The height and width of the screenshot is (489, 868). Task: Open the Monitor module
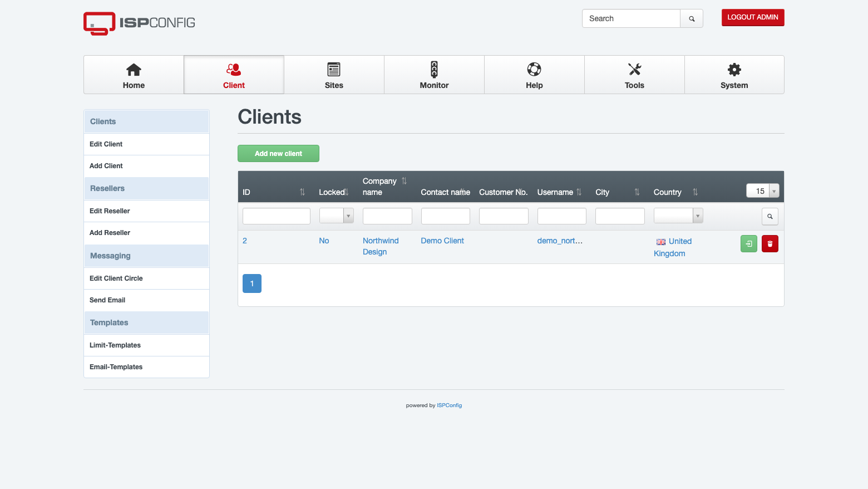[x=434, y=75]
